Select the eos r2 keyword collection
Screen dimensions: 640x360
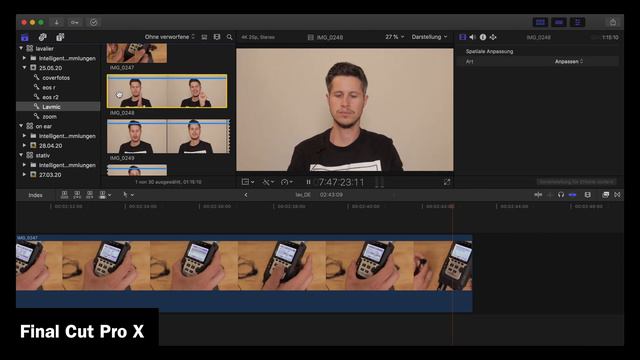point(50,97)
